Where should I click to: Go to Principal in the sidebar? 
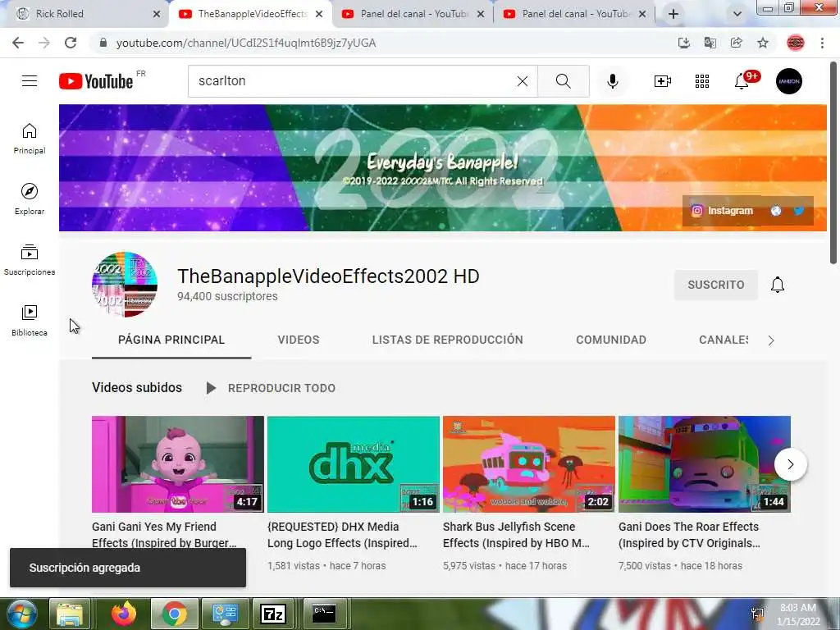30,139
